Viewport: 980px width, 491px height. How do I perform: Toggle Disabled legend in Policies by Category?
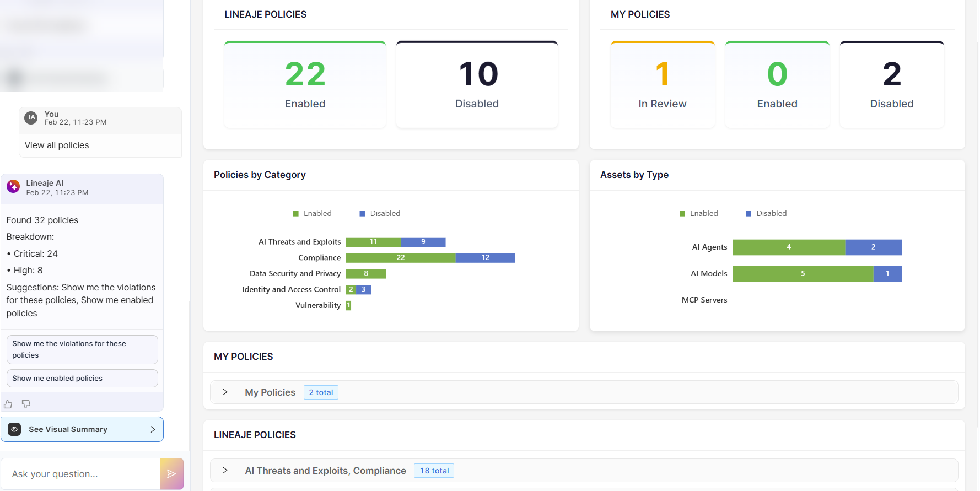click(380, 213)
